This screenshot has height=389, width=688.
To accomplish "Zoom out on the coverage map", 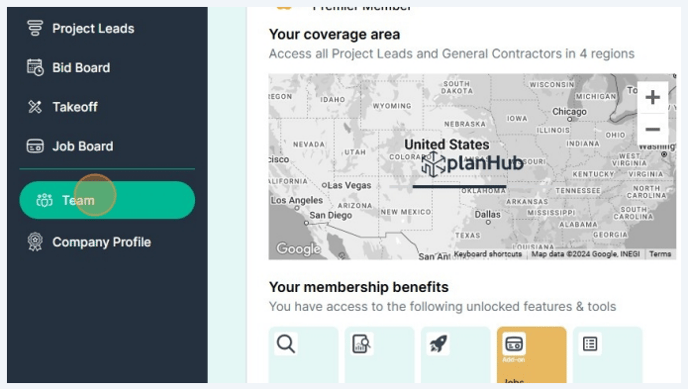I will click(652, 129).
